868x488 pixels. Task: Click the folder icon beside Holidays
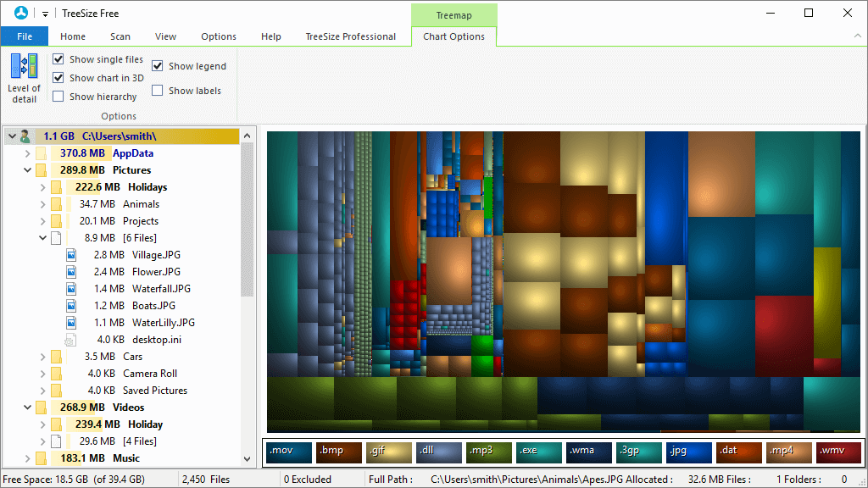click(x=55, y=186)
